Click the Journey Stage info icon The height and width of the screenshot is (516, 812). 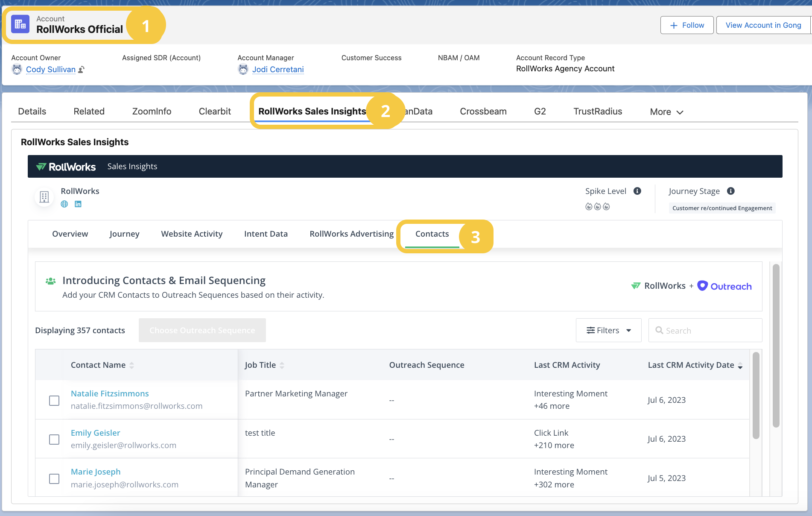pos(730,191)
